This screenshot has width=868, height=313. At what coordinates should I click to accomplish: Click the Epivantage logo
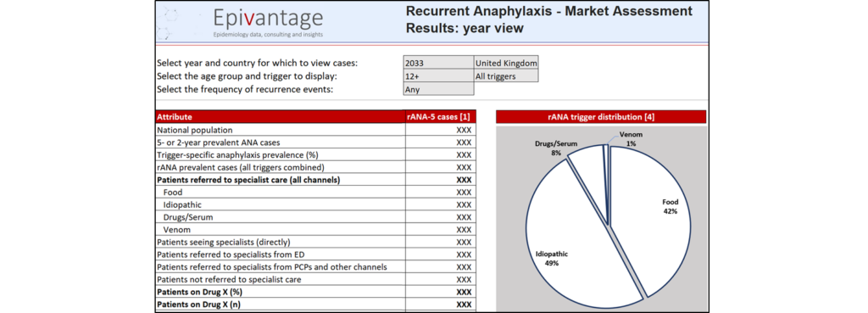click(267, 21)
